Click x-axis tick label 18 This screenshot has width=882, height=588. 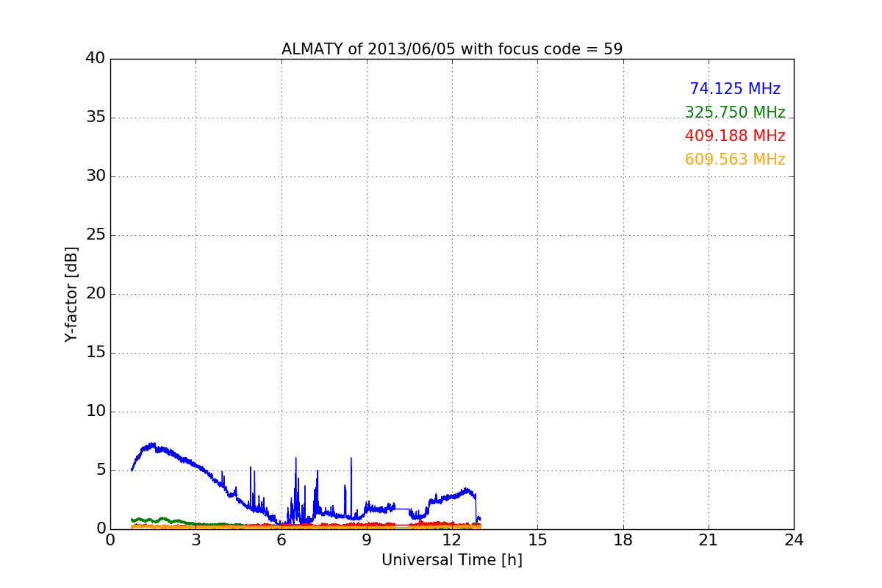pyautogui.click(x=623, y=540)
